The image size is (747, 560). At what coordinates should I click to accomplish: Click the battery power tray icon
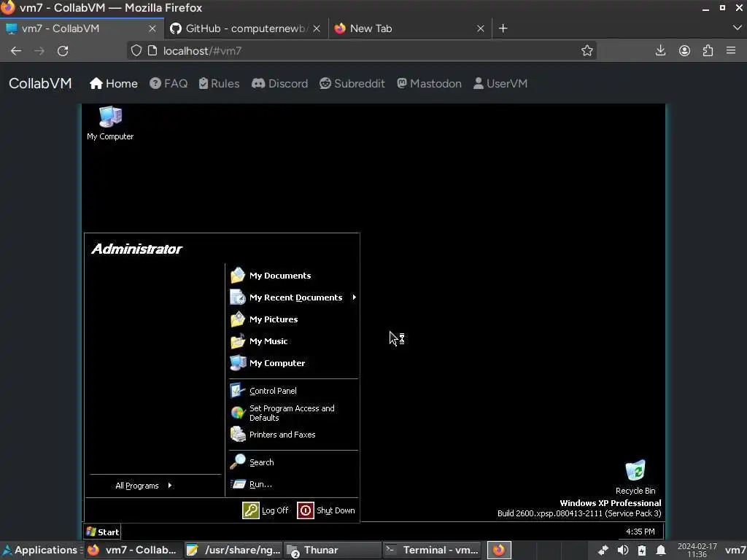coord(642,551)
